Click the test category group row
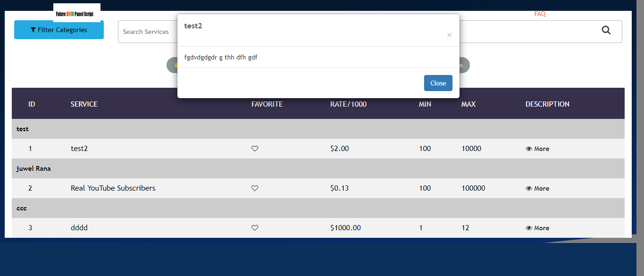The width and height of the screenshot is (644, 276). point(23,129)
